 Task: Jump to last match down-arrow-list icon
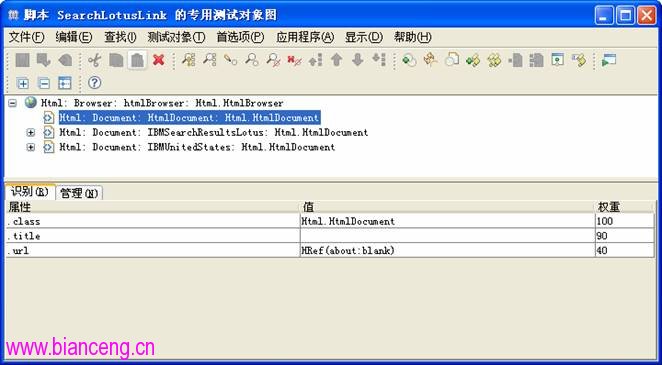[x=379, y=60]
